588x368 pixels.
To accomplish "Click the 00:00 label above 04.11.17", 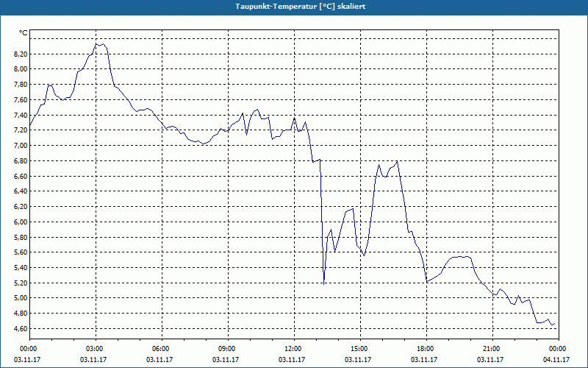I will click(559, 349).
